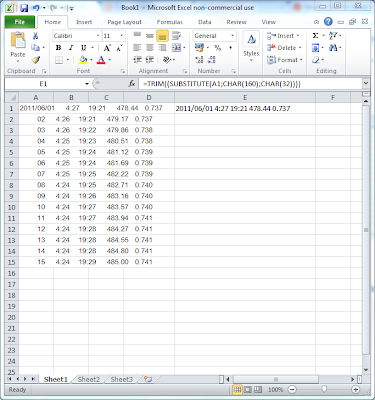Open the font size 11 dropdown
375x400 pixels.
coord(121,36)
